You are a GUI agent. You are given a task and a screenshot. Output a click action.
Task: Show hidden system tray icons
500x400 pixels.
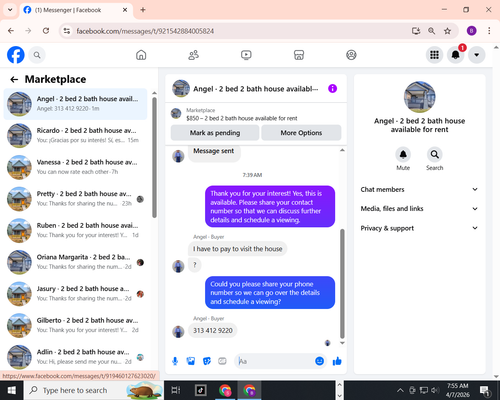tap(400, 390)
